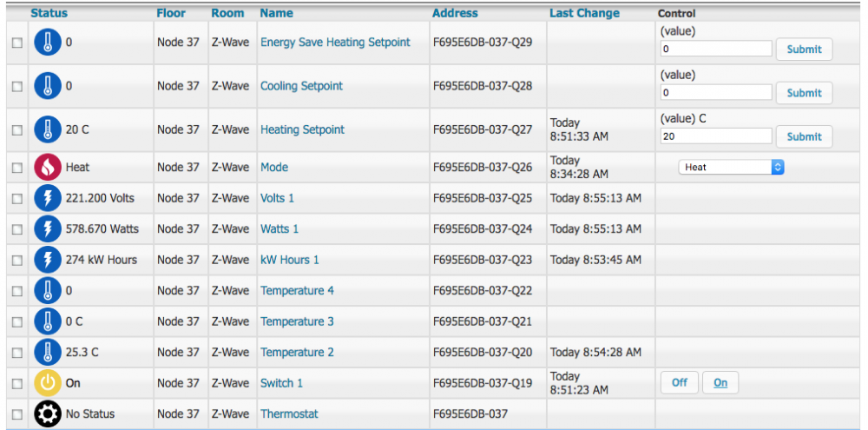Viewport: 868px width, 430px height.
Task: Click the black gear icon for Thermostat
Action: [48, 413]
